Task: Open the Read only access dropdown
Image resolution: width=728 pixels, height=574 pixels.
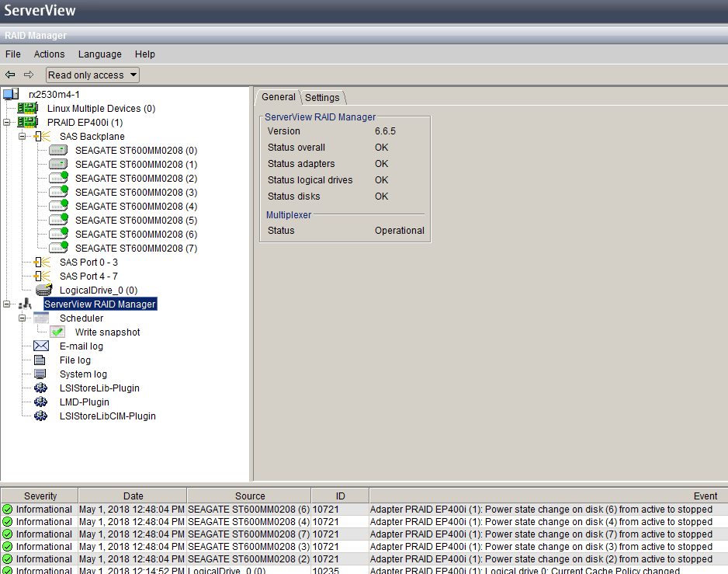Action: [x=92, y=75]
